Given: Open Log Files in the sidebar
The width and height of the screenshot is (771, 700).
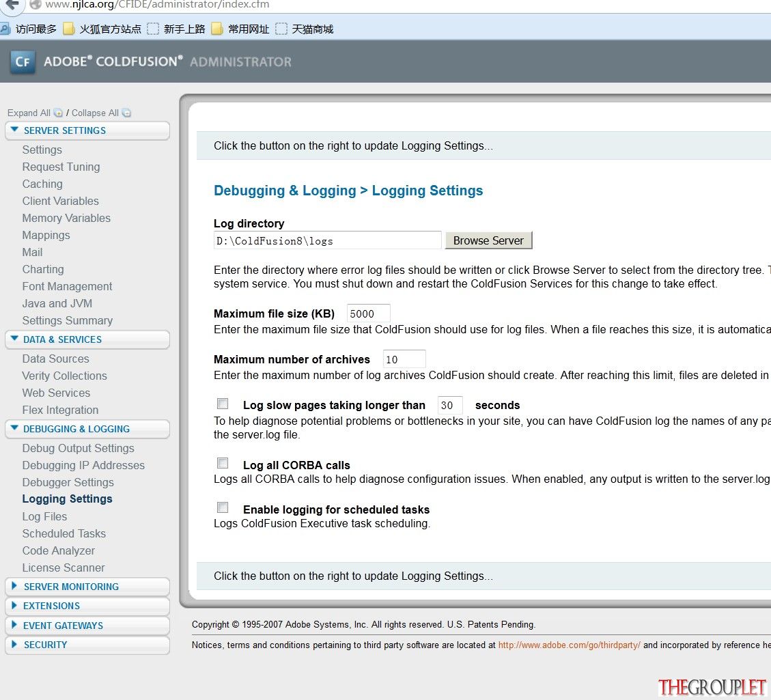Looking at the screenshot, I should (x=45, y=517).
